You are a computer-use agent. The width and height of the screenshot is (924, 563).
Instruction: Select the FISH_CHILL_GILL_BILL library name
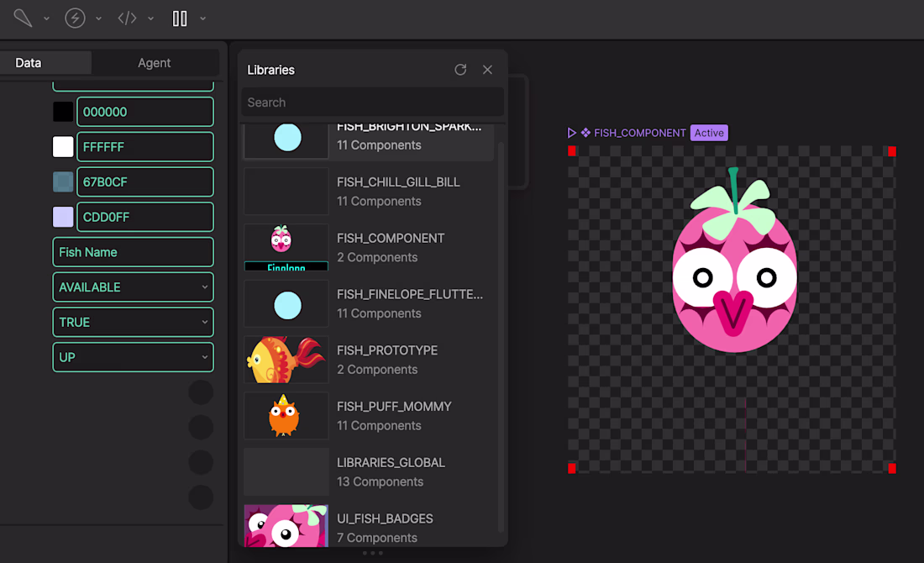pos(398,182)
